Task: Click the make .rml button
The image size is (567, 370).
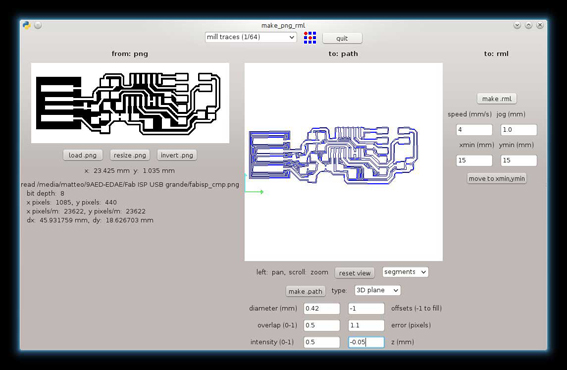Action: point(496,98)
